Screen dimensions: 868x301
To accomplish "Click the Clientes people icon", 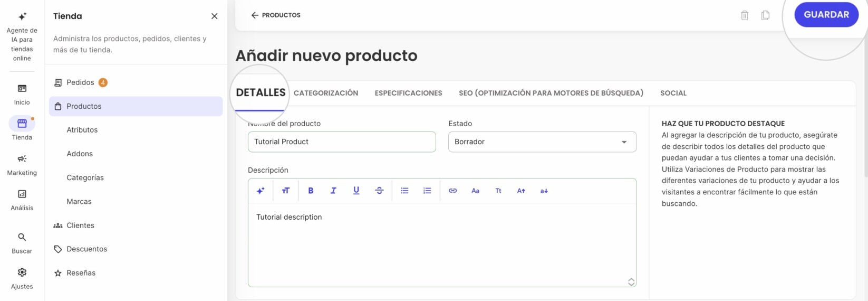I will coord(58,225).
